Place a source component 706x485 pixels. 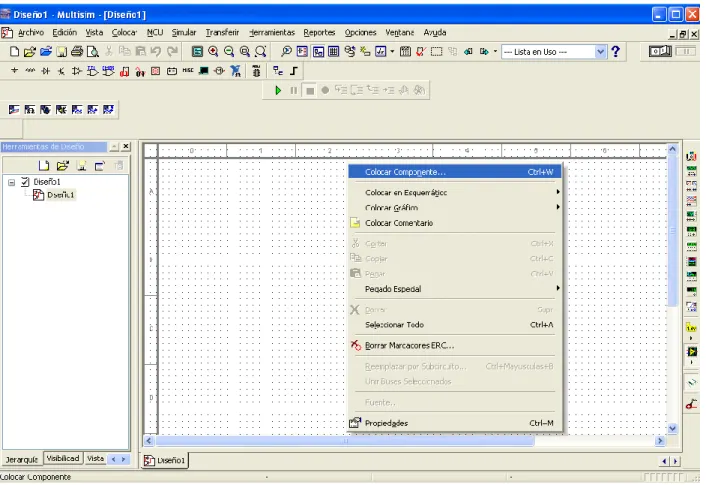(14, 71)
